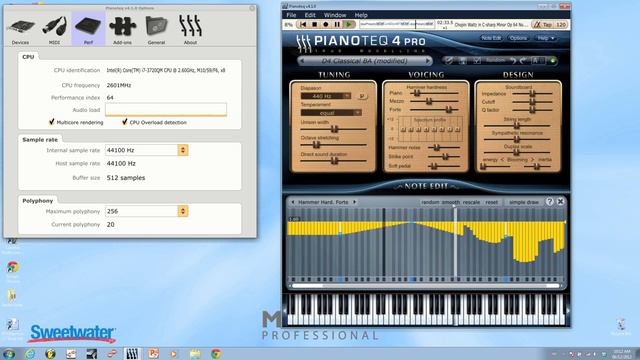Click the green power indicator button
The image size is (640, 360).
553,61
